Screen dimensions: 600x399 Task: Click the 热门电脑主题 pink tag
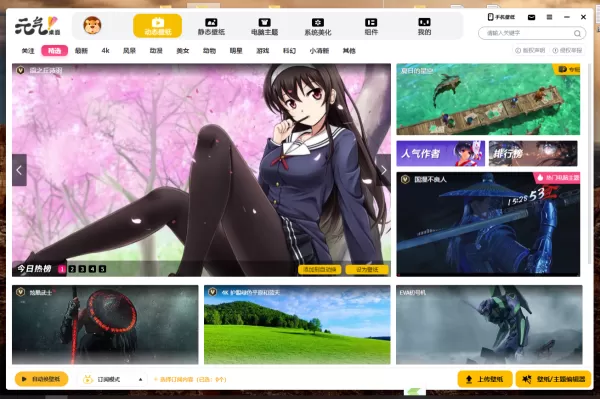[x=557, y=178]
